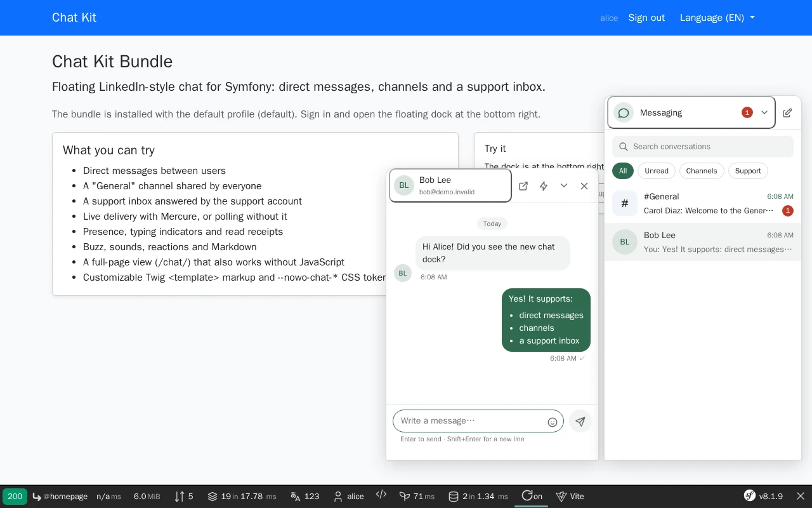Click the "Yes! It supports:" message bubble
Viewport: 812px width, 508px height.
tap(546, 320)
